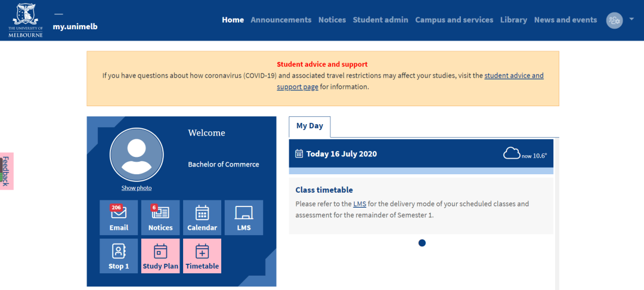Image resolution: width=644 pixels, height=290 pixels.
Task: Click the my.unimelb site title
Action: [75, 27]
